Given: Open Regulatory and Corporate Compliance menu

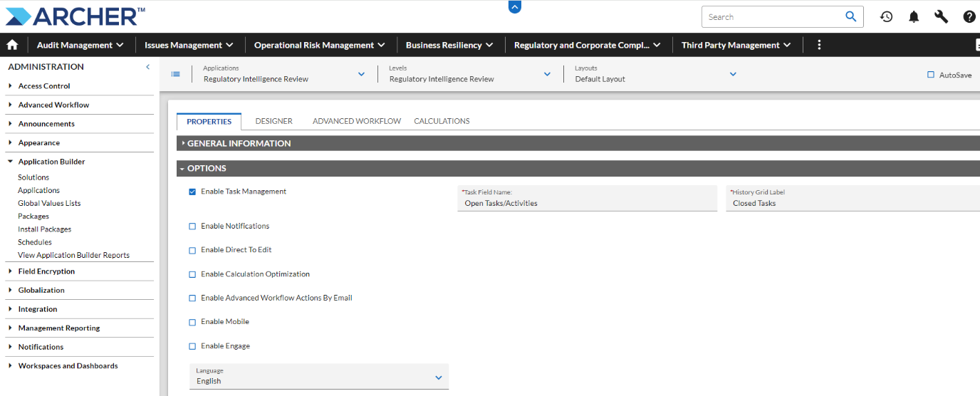Looking at the screenshot, I should coord(588,45).
